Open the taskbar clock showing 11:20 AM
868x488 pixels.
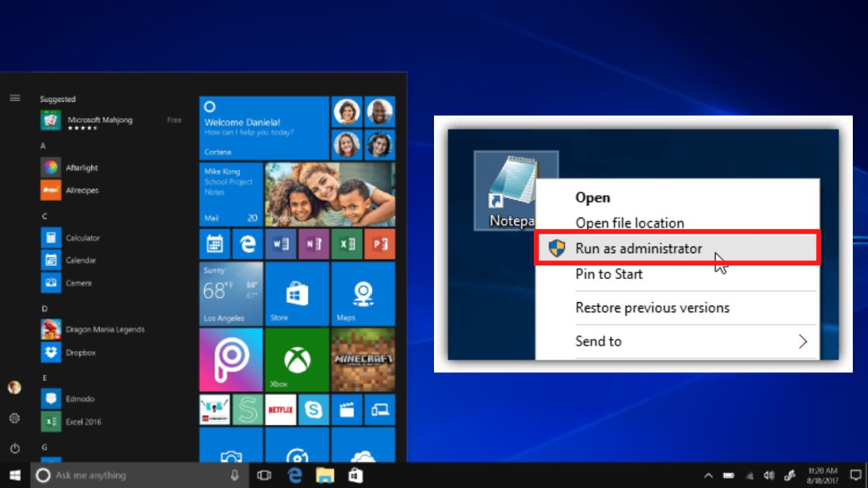[x=821, y=475]
